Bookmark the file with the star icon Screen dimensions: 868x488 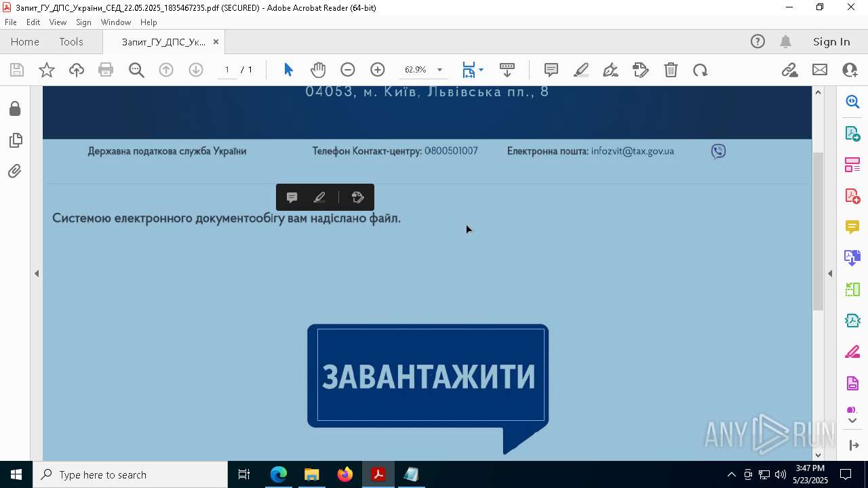click(47, 70)
